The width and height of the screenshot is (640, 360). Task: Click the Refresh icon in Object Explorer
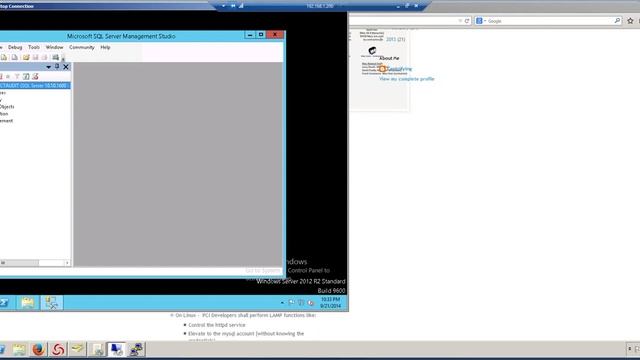pos(26,76)
